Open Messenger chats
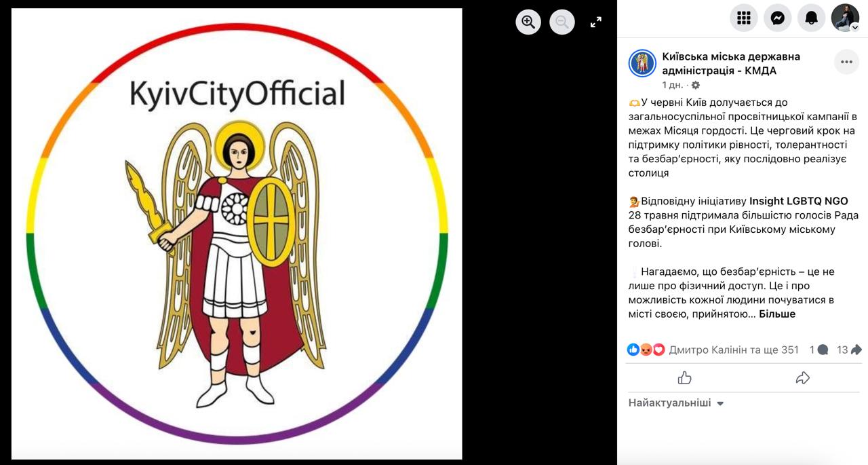868x465 pixels. click(778, 18)
